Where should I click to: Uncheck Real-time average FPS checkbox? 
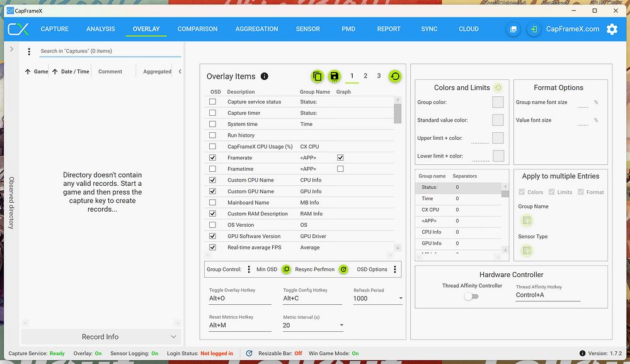[x=212, y=247]
